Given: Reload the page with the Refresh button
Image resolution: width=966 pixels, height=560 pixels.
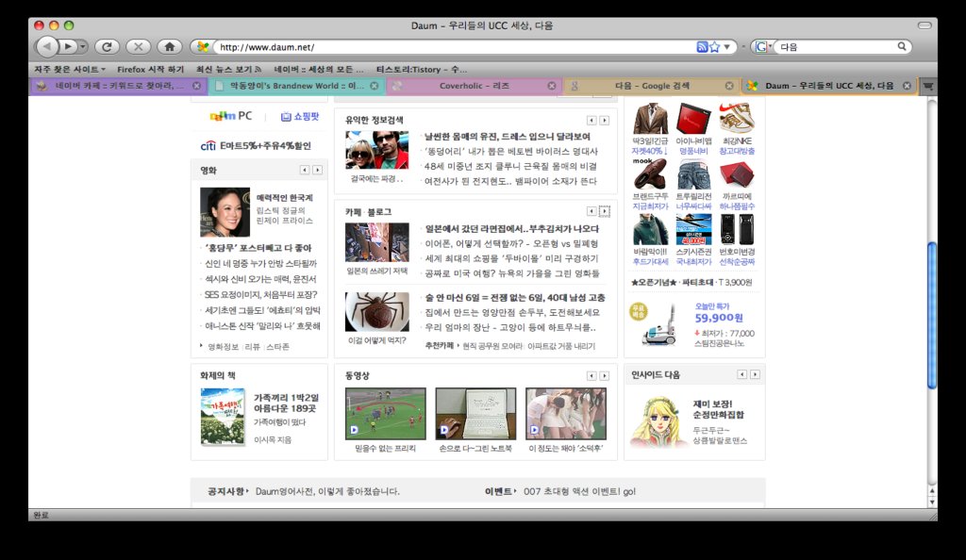Looking at the screenshot, I should point(108,46).
